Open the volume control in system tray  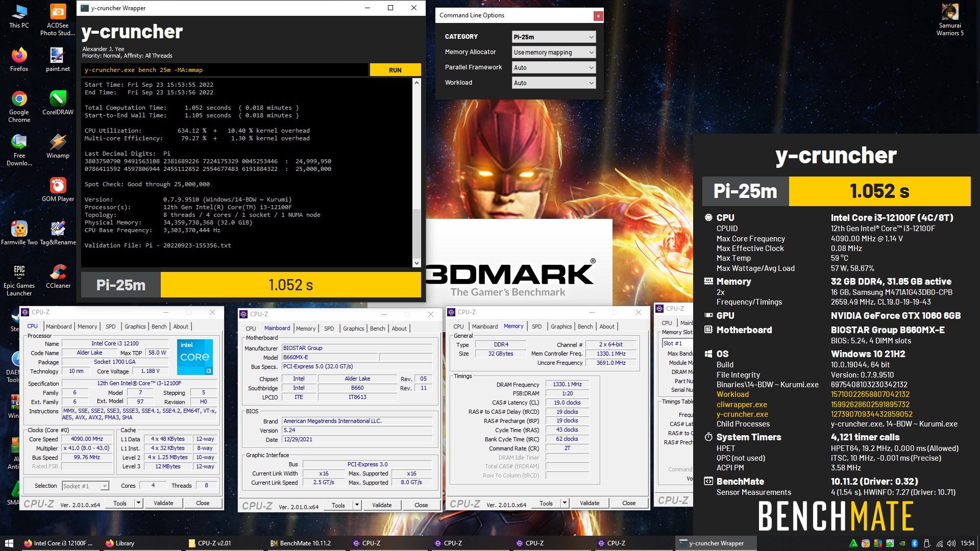(951, 543)
